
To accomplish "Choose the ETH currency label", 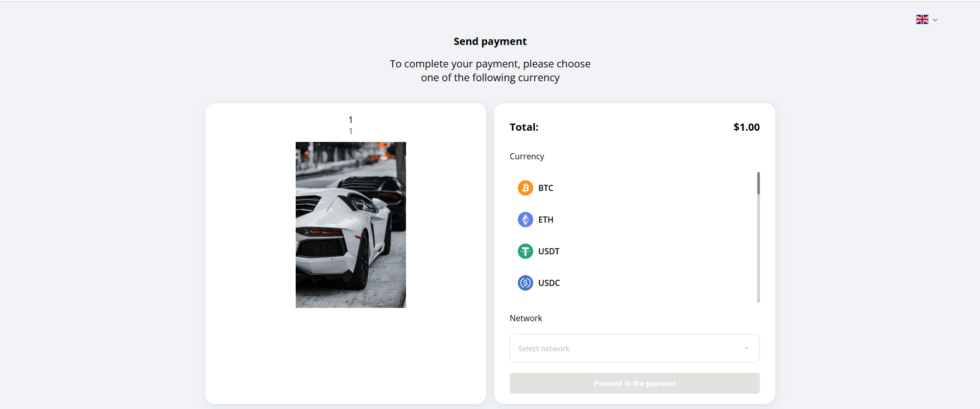I will coord(545,220).
